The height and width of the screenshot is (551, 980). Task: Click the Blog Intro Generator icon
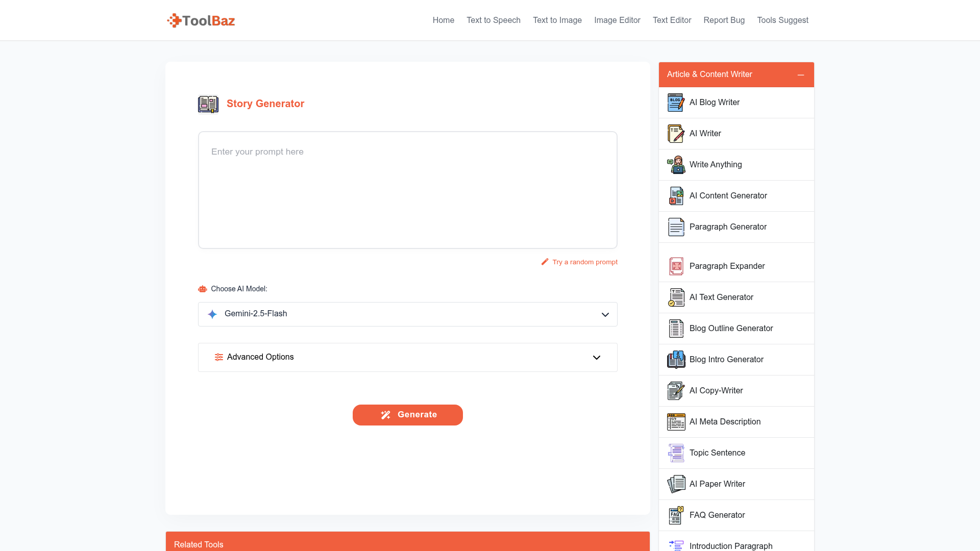click(x=676, y=360)
